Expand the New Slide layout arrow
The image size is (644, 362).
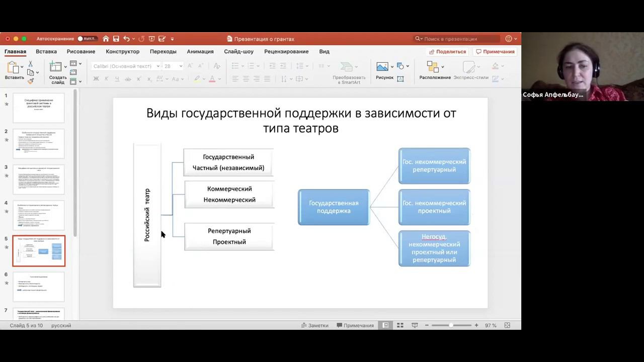[x=65, y=66]
